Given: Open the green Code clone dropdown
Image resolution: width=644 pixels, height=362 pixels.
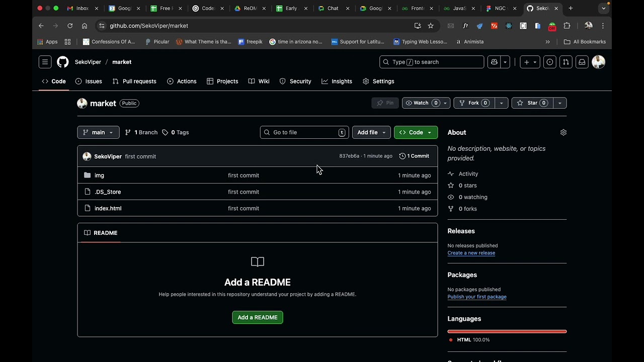Looking at the screenshot, I should [416, 132].
